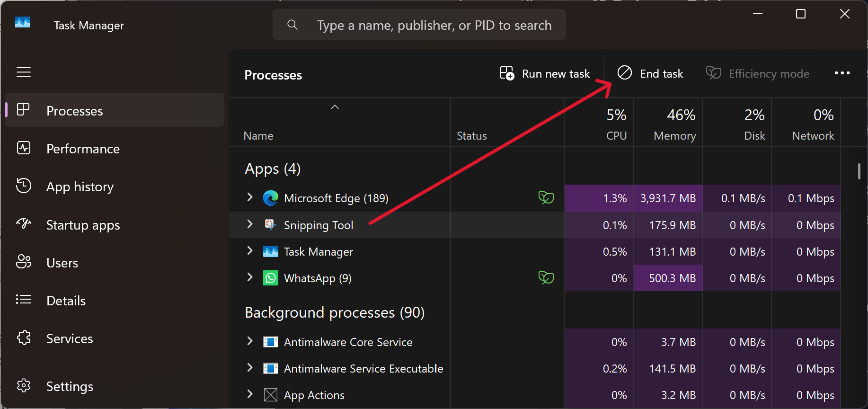Image resolution: width=868 pixels, height=409 pixels.
Task: Click efficiency leaf icon on WhatsApp row
Action: [546, 277]
